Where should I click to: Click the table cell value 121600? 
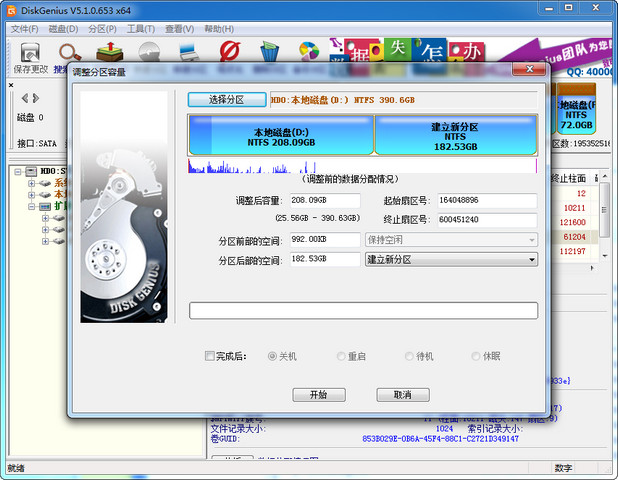point(572,222)
